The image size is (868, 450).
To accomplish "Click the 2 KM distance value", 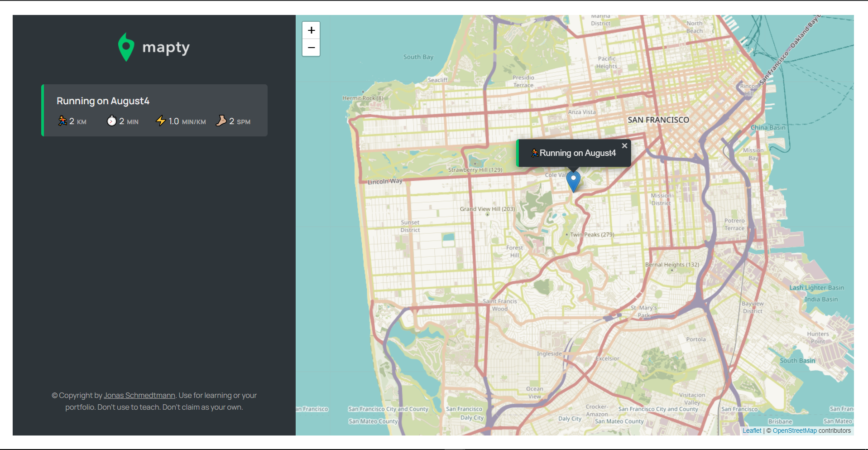I will [x=73, y=121].
